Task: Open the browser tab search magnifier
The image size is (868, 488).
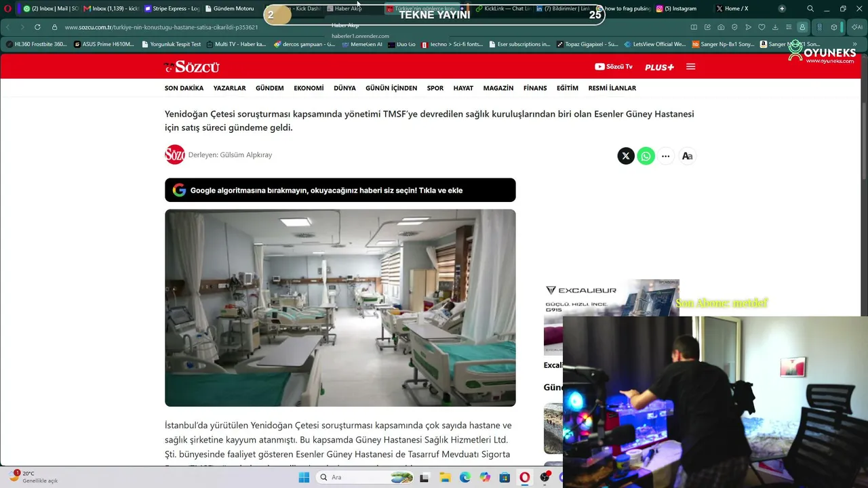Action: point(810,9)
